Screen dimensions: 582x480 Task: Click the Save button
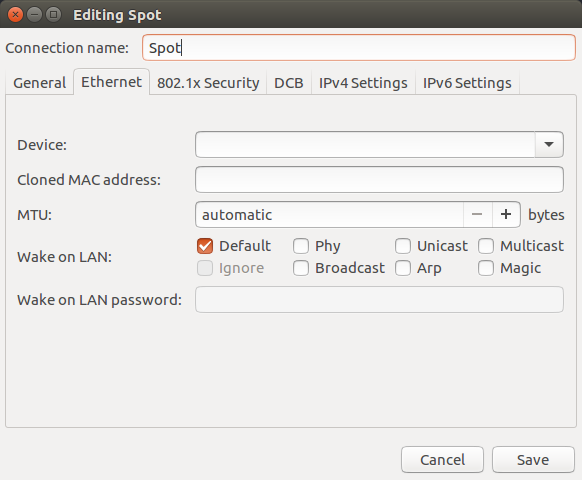[533, 460]
